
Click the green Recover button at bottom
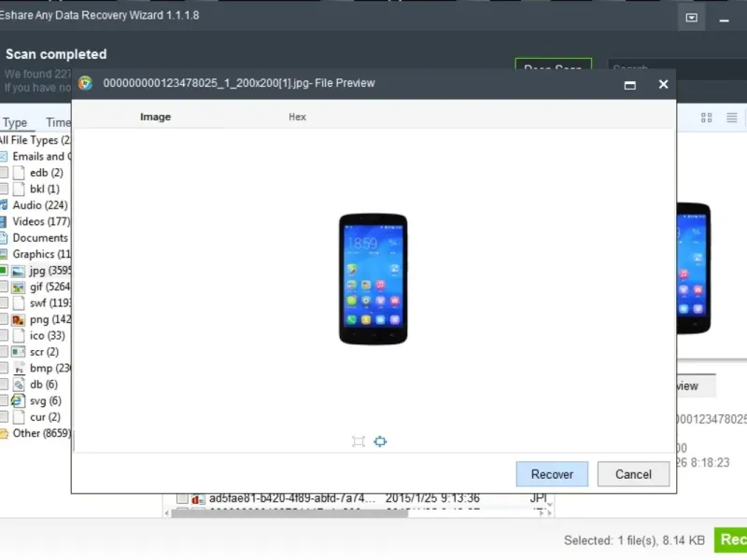point(731,539)
